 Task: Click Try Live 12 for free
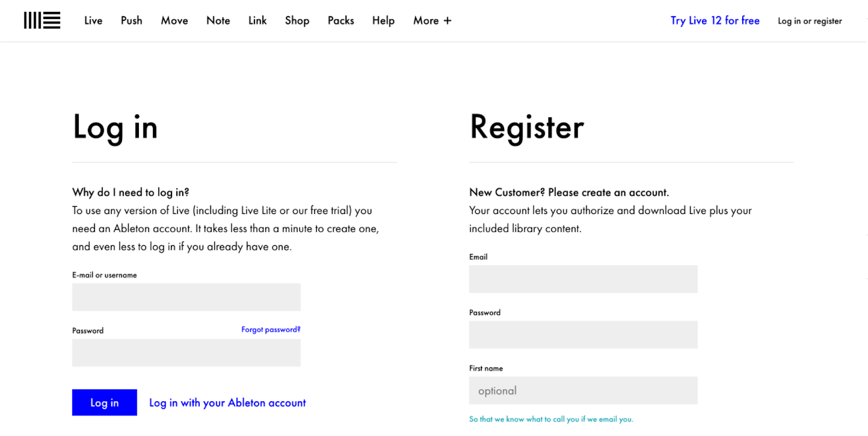tap(714, 21)
